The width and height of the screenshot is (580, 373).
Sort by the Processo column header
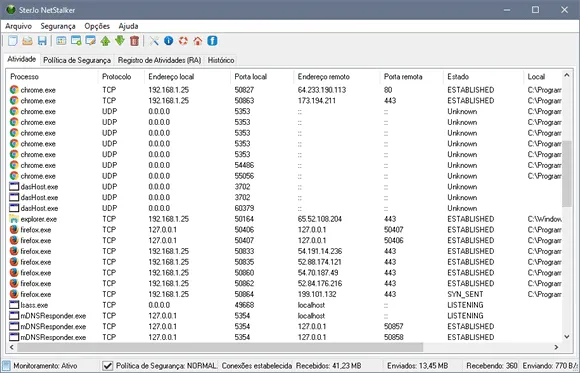tap(52, 77)
